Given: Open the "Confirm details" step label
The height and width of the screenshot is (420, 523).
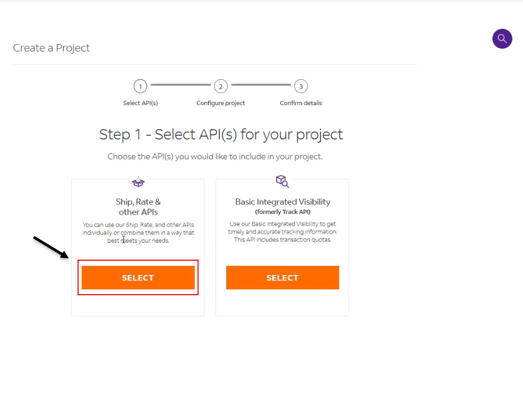Looking at the screenshot, I should point(301,103).
